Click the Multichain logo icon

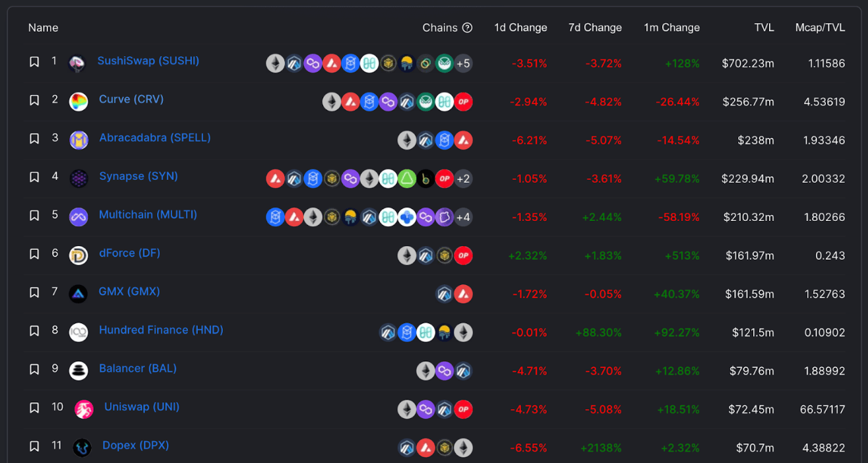(x=78, y=217)
